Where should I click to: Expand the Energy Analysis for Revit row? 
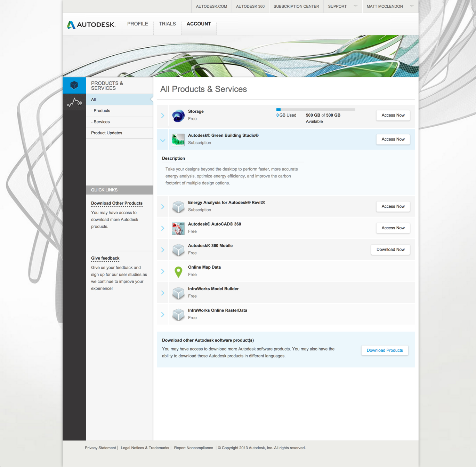click(x=163, y=207)
